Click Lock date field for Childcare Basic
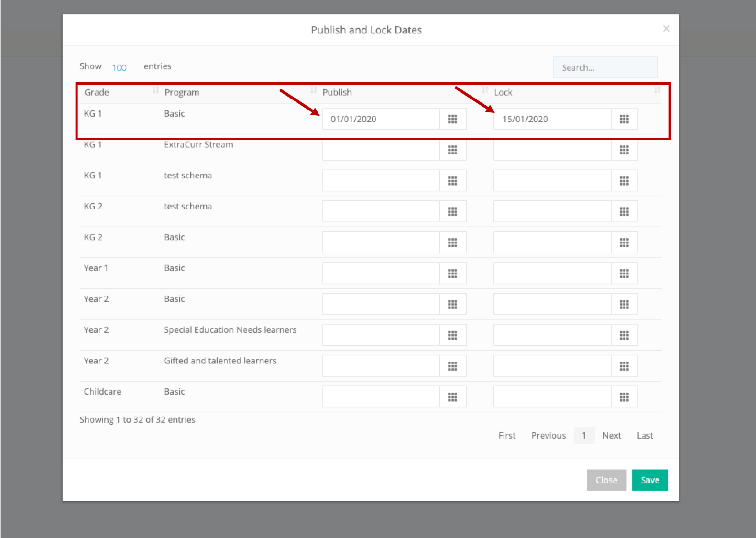The image size is (756, 538). pyautogui.click(x=552, y=397)
